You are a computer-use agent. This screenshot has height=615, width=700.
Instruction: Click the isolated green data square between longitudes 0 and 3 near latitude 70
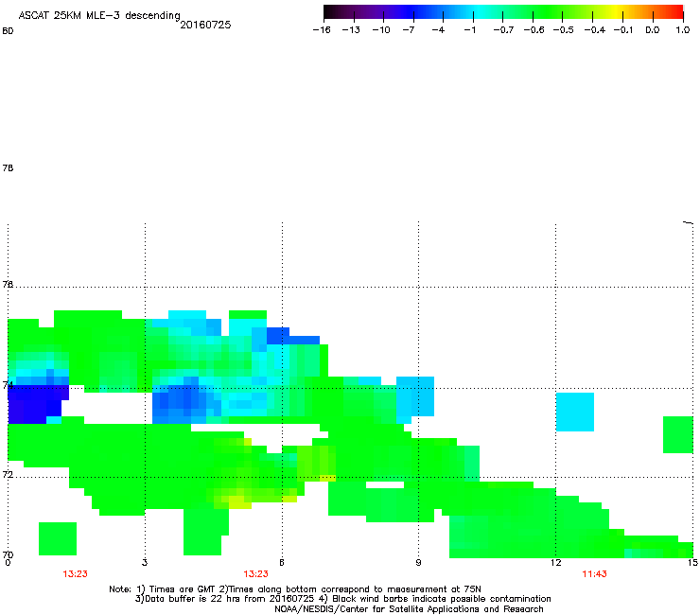58,538
